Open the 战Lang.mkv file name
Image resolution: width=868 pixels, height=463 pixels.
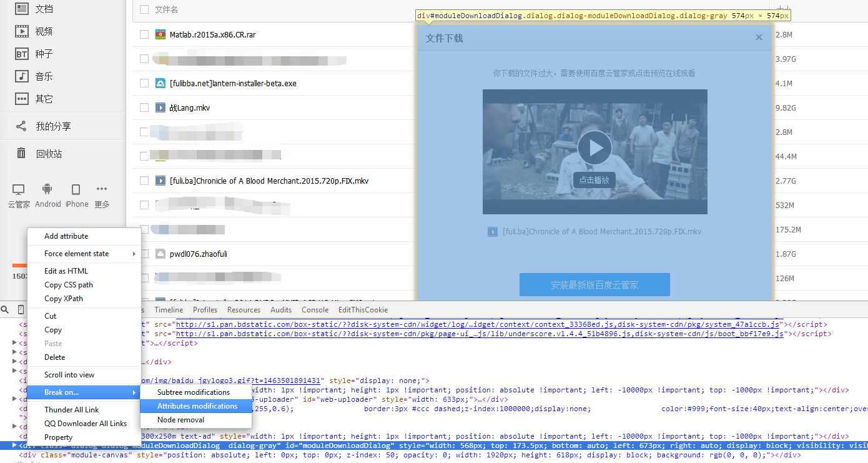pyautogui.click(x=190, y=107)
